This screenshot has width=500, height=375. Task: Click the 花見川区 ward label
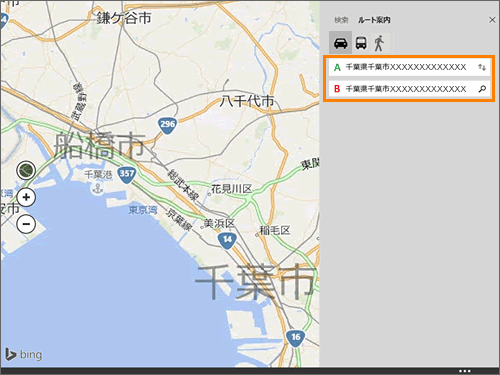pyautogui.click(x=232, y=189)
